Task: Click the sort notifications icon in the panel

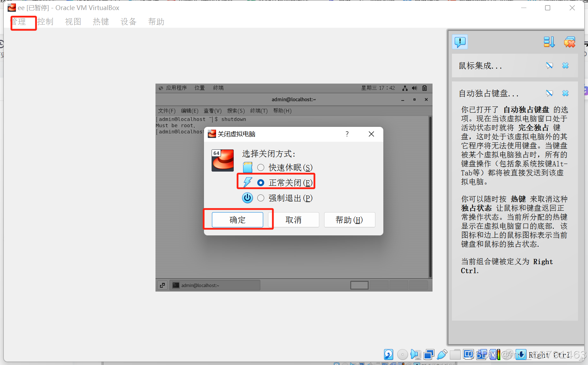Action: point(549,42)
